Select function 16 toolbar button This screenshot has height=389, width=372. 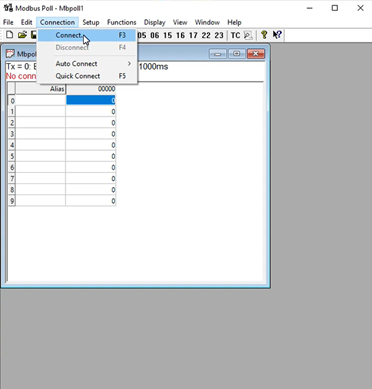point(180,35)
